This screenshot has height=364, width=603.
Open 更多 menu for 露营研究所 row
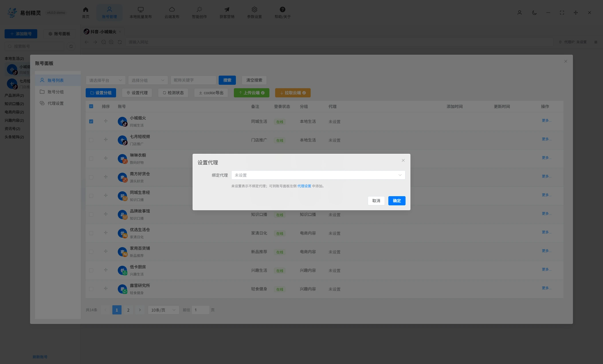[x=546, y=288]
